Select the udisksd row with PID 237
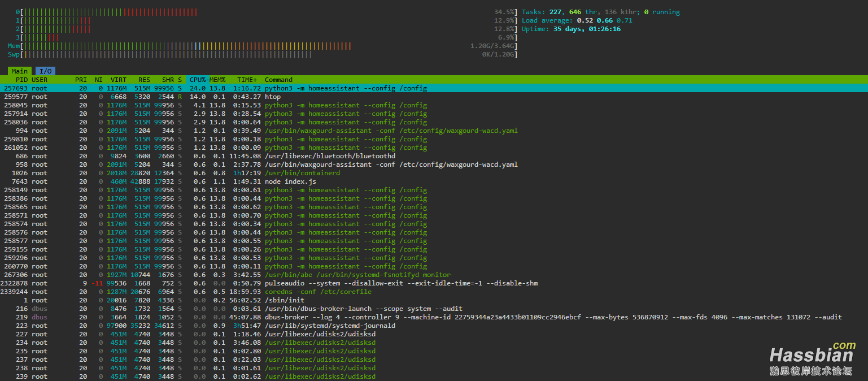 click(434, 360)
